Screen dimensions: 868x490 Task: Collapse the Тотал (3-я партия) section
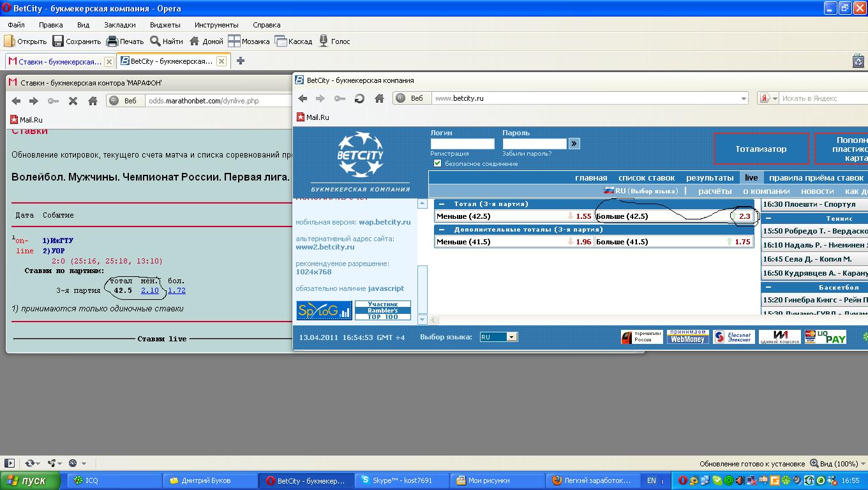pos(442,204)
